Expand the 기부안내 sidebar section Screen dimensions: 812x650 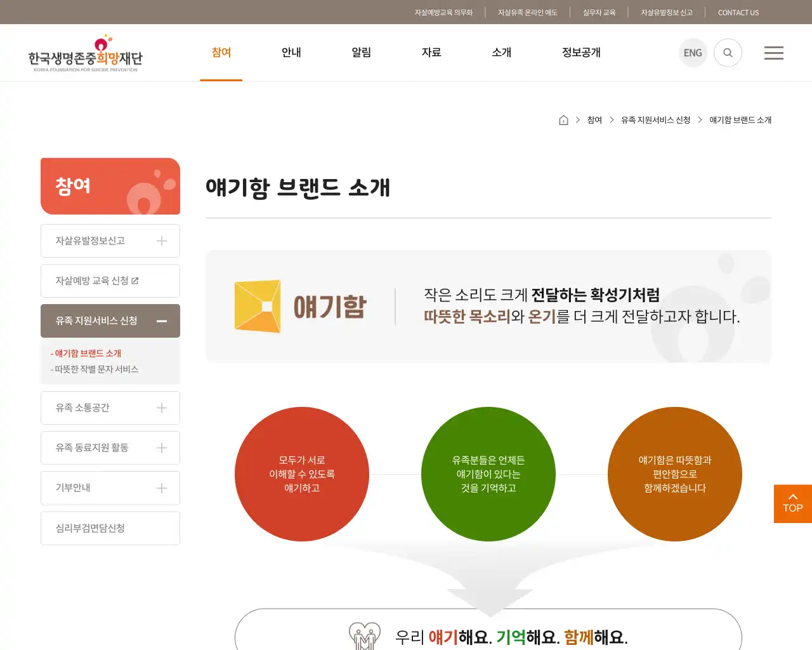point(110,488)
